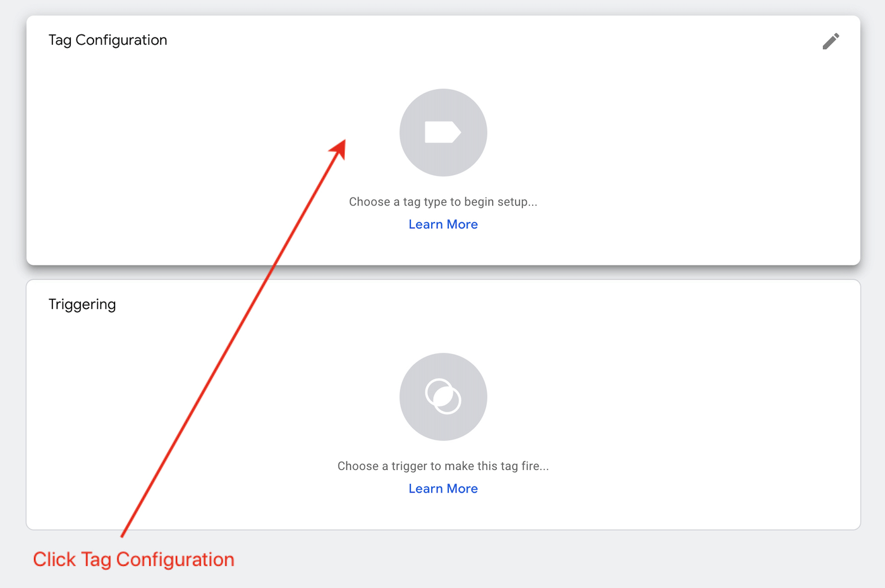Click the gray tag type placeholder icon
This screenshot has width=885, height=588.
(x=443, y=132)
